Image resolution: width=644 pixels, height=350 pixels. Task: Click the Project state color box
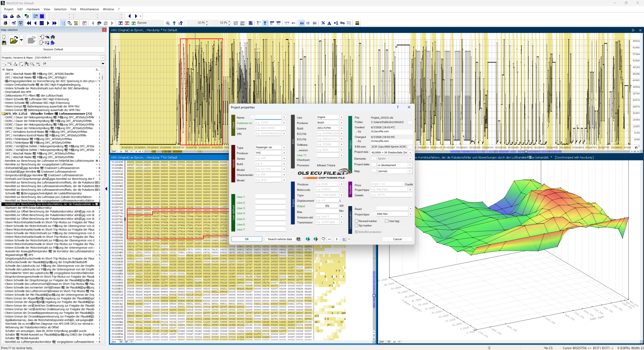pyautogui.click(x=374, y=165)
